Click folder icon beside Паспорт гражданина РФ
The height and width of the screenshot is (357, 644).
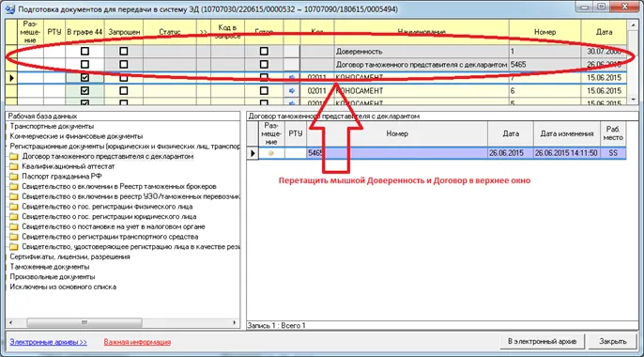(14, 177)
